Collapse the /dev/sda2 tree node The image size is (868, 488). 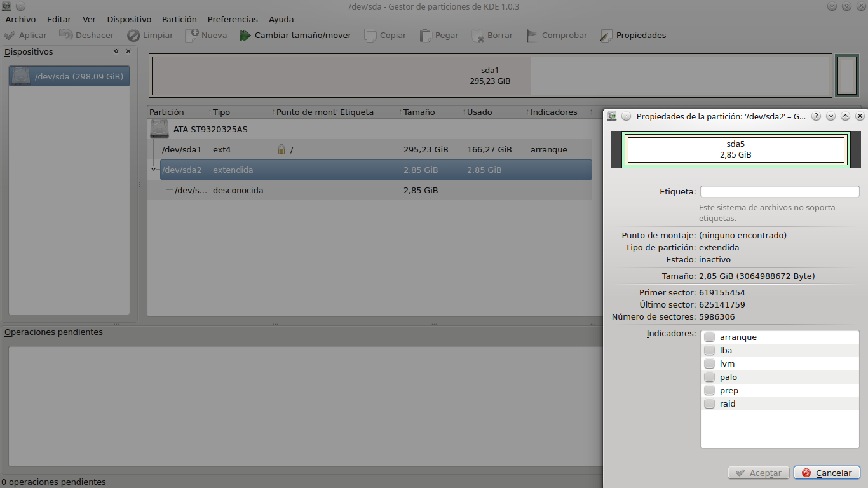(x=153, y=170)
